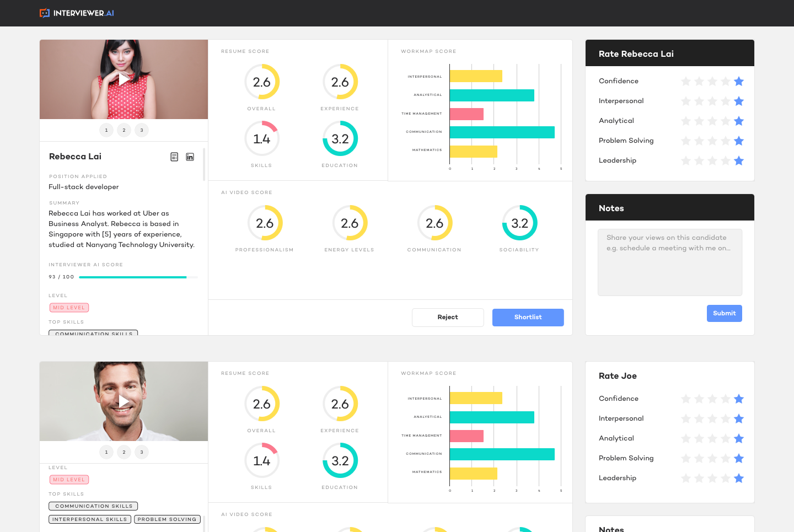Image resolution: width=794 pixels, height=532 pixels.
Task: Play Joe's interview video
Action: point(124,401)
